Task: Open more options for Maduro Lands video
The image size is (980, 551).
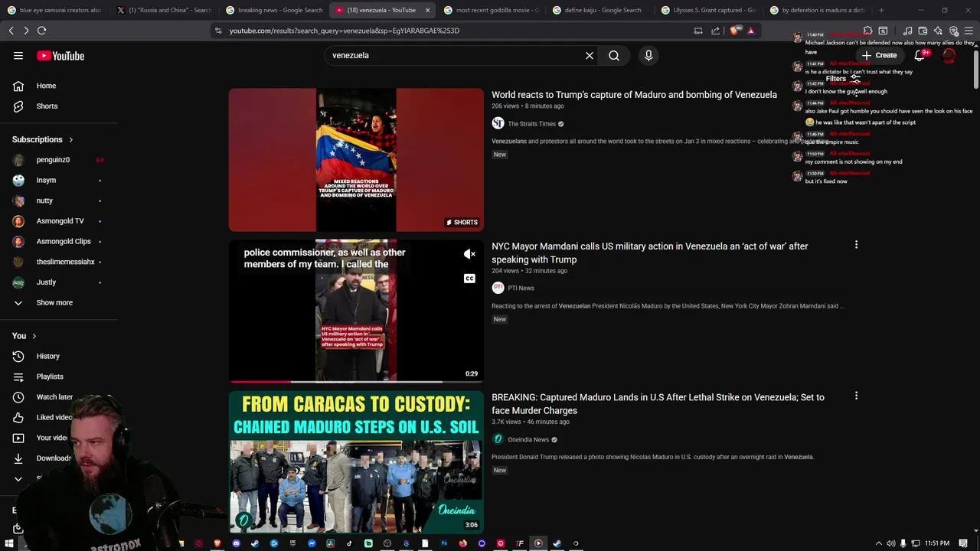Action: pos(856,396)
